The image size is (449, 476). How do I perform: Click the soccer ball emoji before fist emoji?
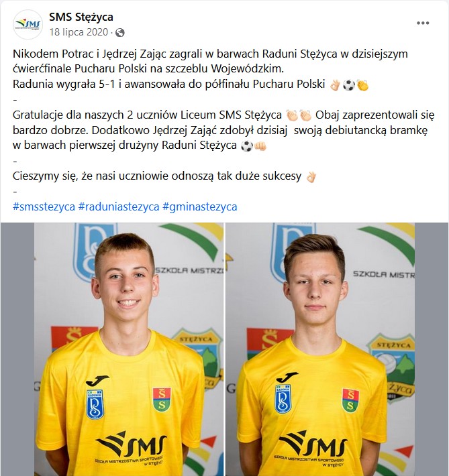246,146
